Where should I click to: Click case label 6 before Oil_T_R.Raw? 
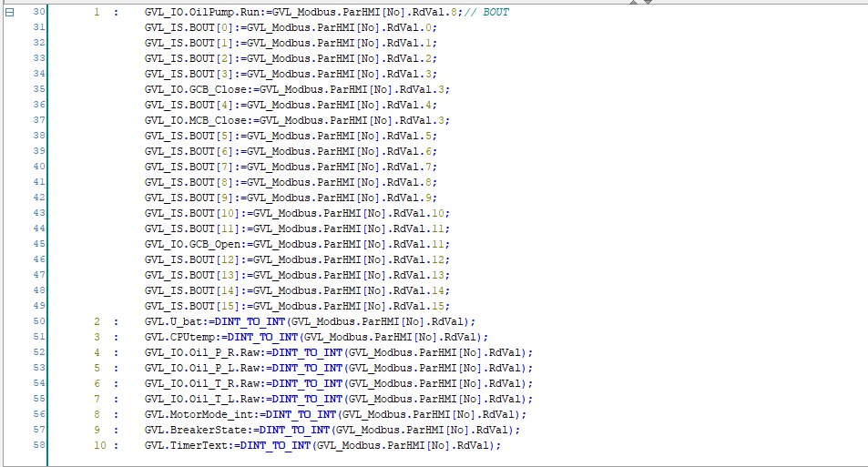tap(97, 384)
